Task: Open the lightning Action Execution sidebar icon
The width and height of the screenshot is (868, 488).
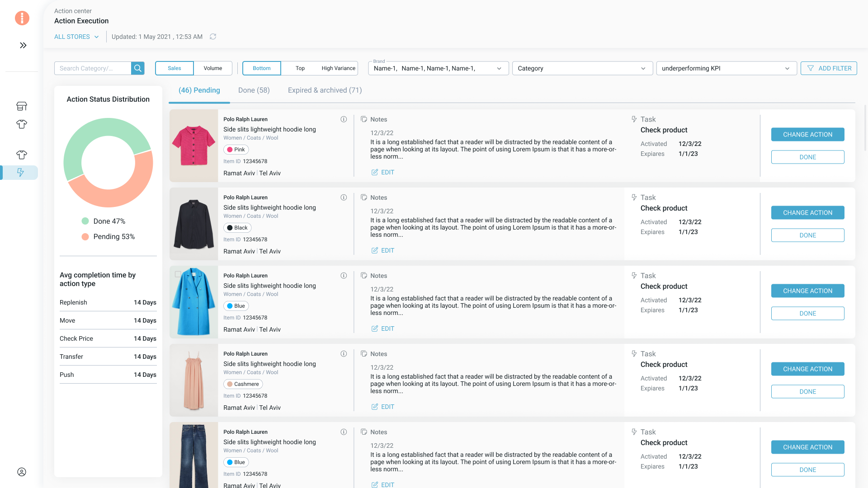Action: 20,172
